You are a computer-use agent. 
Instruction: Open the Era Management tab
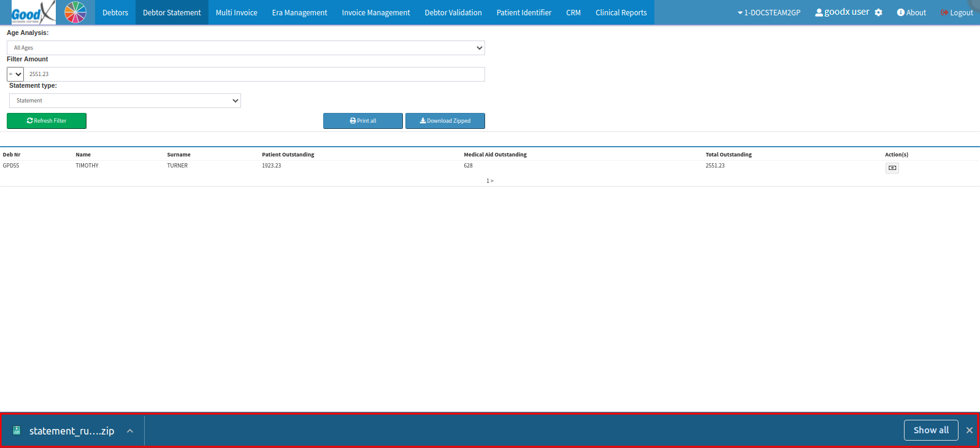tap(299, 12)
